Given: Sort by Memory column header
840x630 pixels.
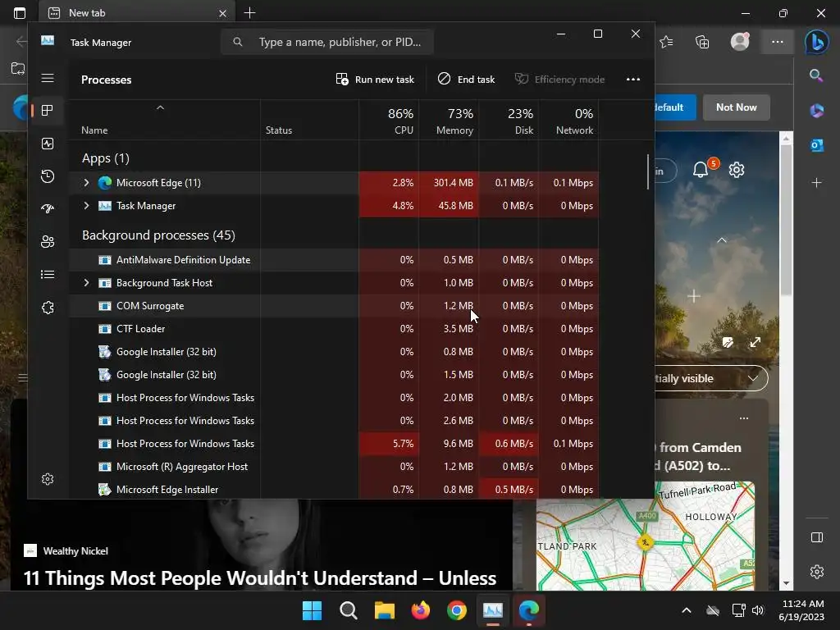Looking at the screenshot, I should [x=449, y=121].
